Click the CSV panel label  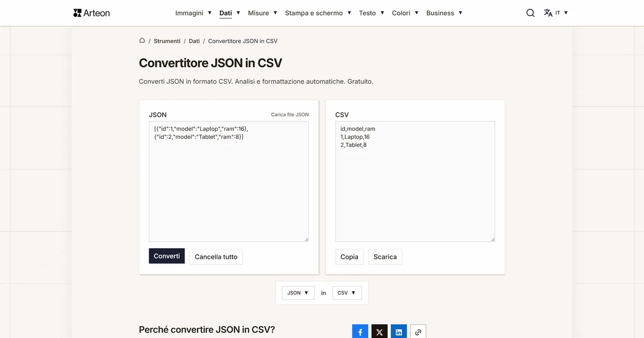pos(342,115)
